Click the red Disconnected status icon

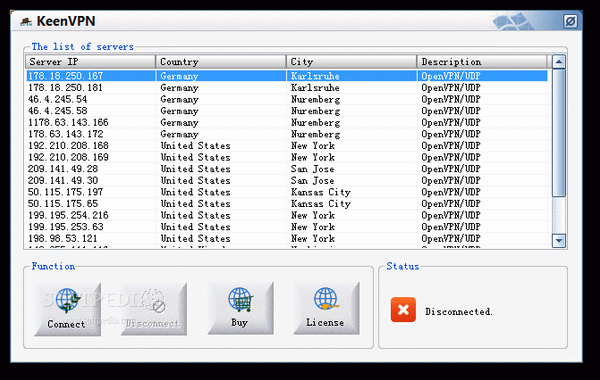pos(403,310)
